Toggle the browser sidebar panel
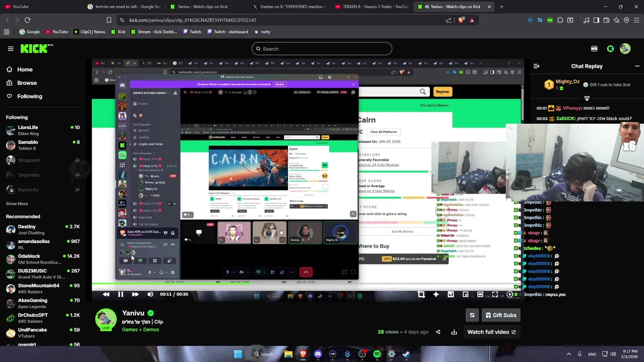Screen dimensions: 644x362 coord(596,20)
